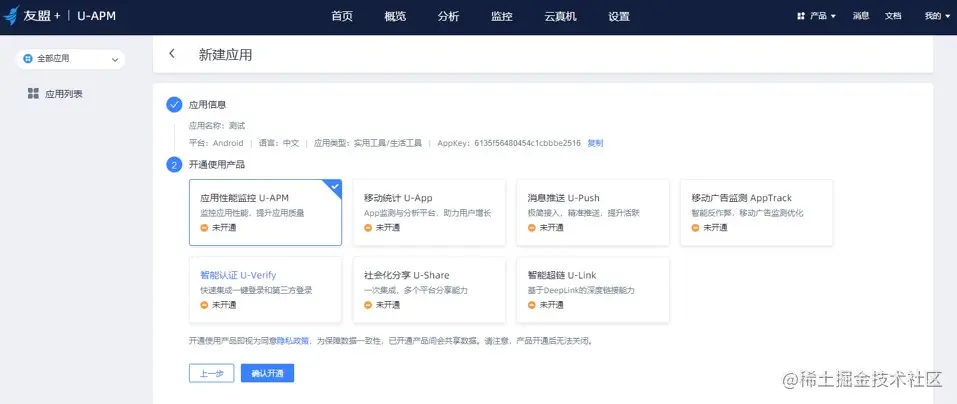Go back with the left arrow icon
The image size is (957, 404).
[x=172, y=54]
